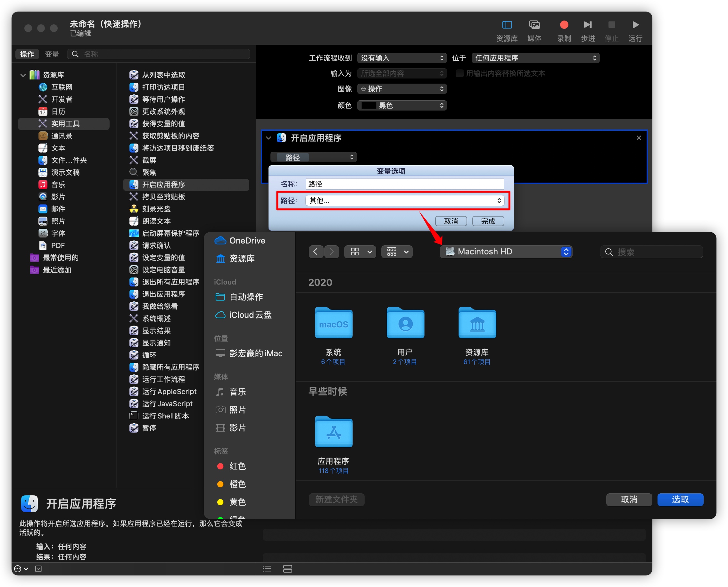Switch to the Variables tab
The image size is (728, 587).
tap(52, 54)
